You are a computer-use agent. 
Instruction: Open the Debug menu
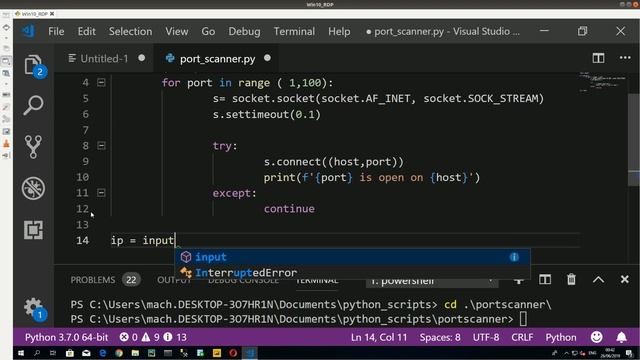(244, 31)
